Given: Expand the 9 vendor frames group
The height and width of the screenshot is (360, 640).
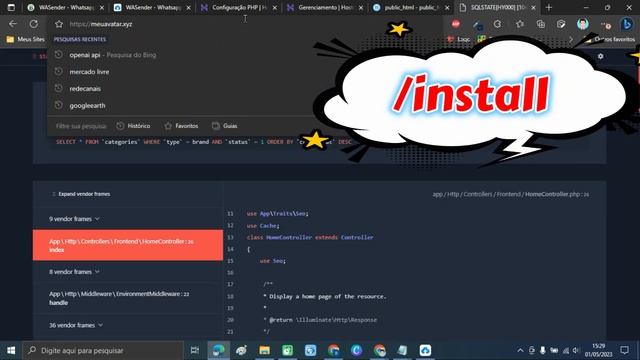Looking at the screenshot, I should (74, 219).
